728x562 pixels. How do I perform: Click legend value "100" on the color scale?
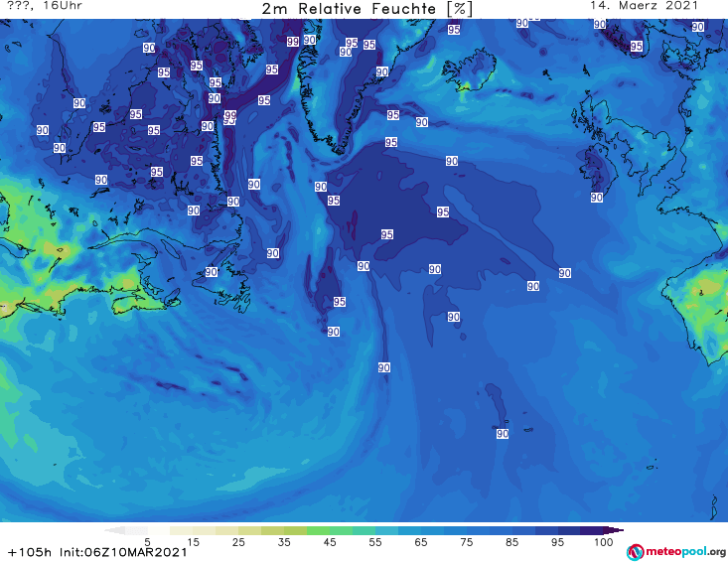click(x=604, y=542)
